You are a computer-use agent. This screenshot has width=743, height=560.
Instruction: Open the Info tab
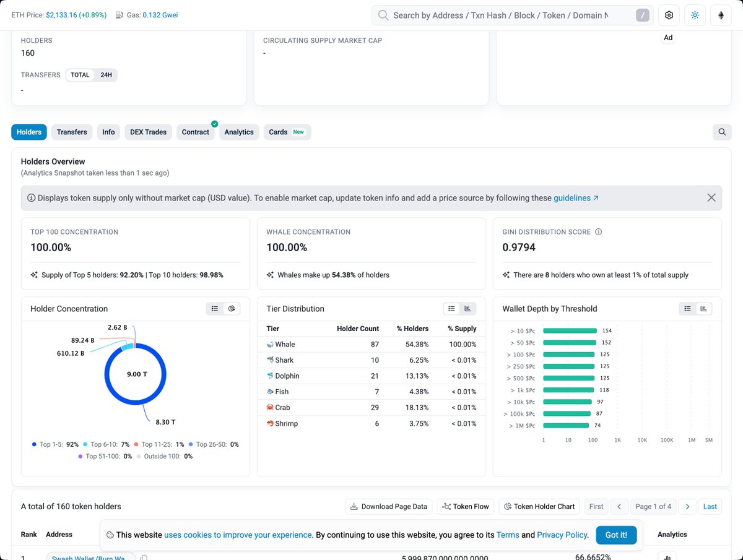point(108,132)
